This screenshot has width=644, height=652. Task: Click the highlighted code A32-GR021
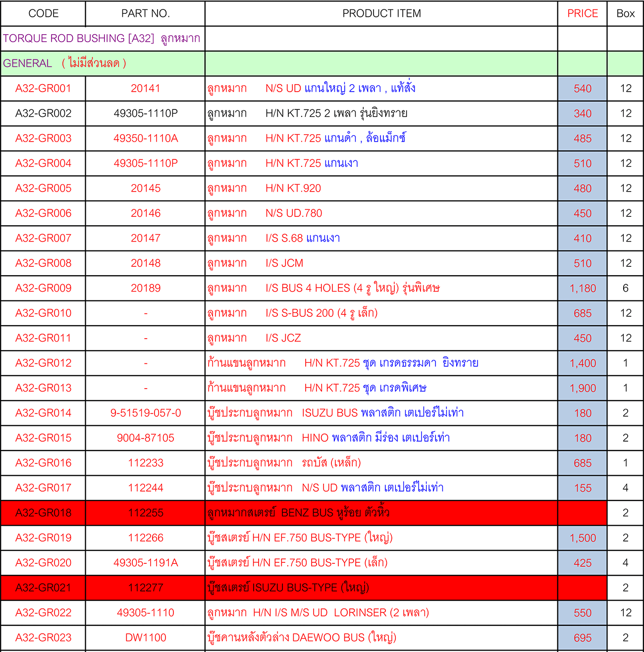pyautogui.click(x=44, y=588)
